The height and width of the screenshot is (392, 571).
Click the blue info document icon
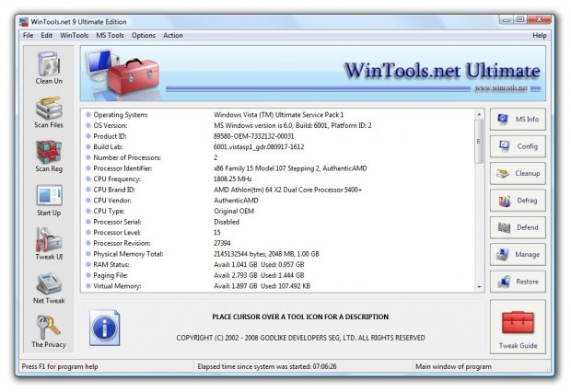(x=104, y=328)
